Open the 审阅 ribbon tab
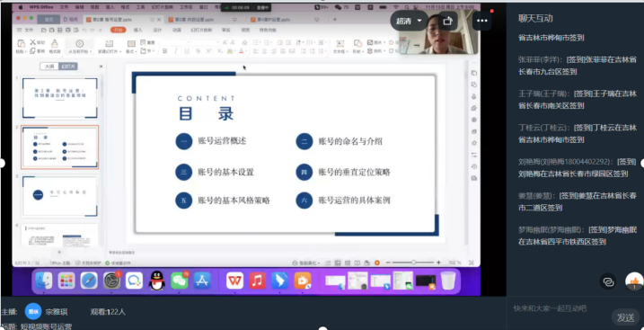The height and width of the screenshot is (330, 644). tap(225, 30)
